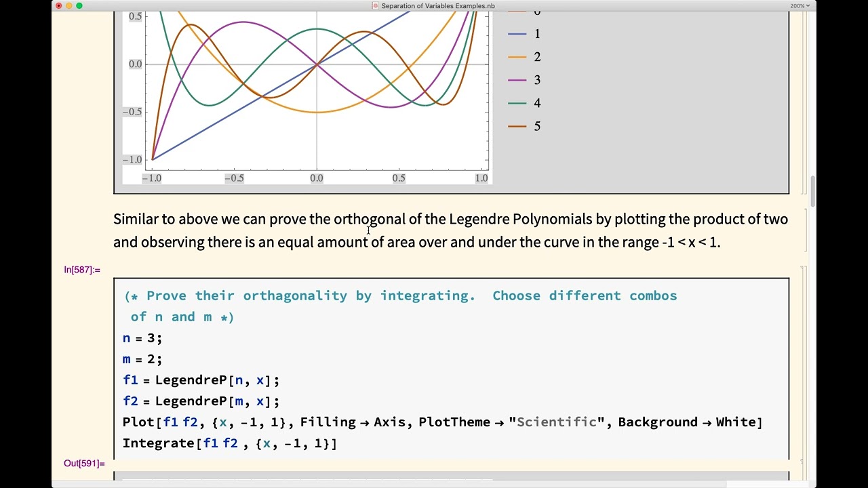Select the cell bracket of the plot output cell
868x488 pixels.
coord(802,102)
